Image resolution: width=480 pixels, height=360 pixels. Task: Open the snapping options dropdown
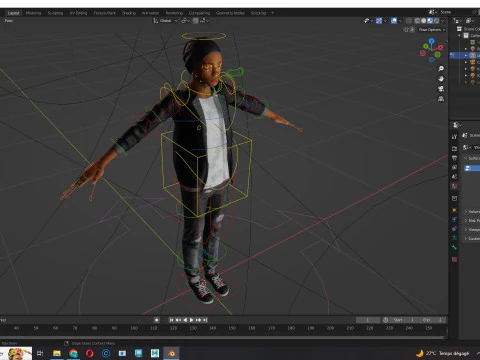[204, 21]
